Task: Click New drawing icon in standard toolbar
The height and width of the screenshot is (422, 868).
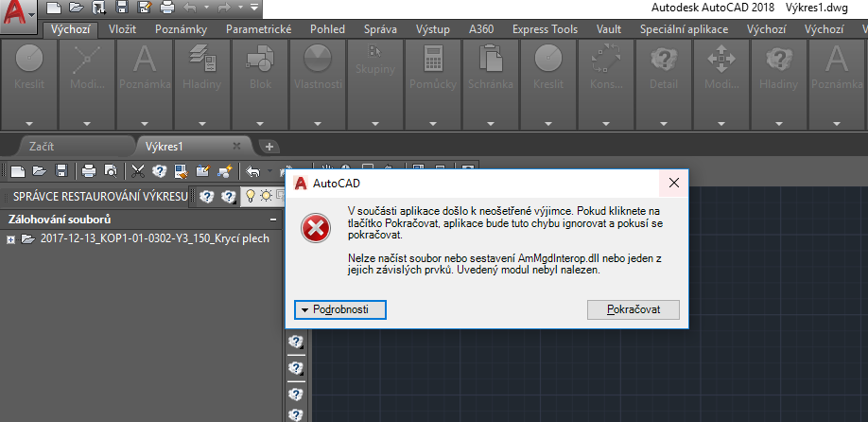Action: 17,171
